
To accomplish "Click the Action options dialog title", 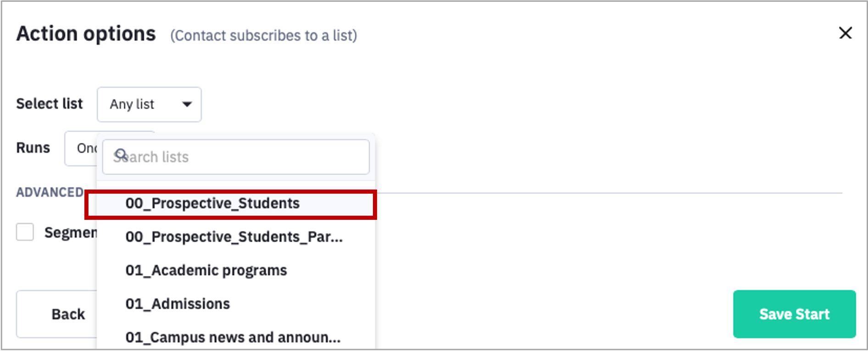I will click(86, 33).
